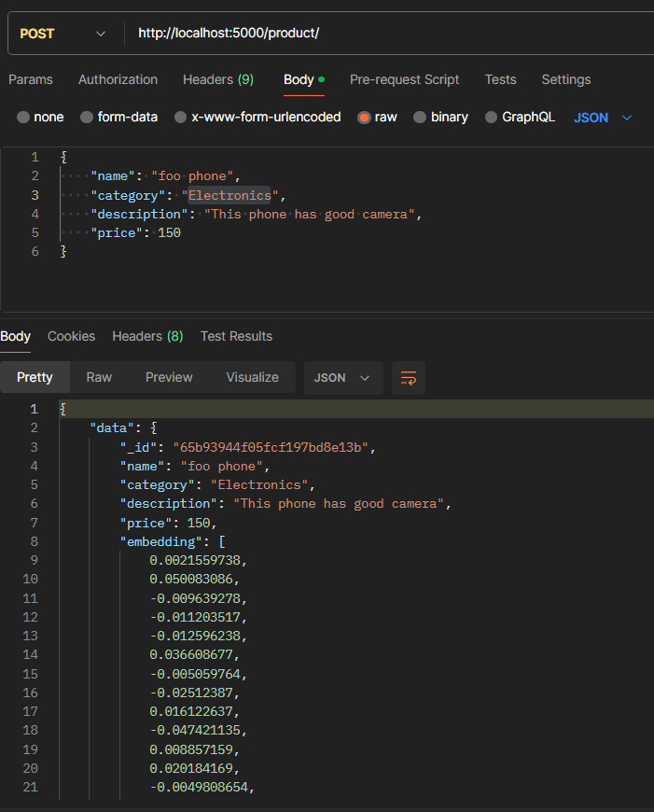Viewport: 654px width, 812px height.
Task: Switch to Preview response view
Action: point(169,378)
